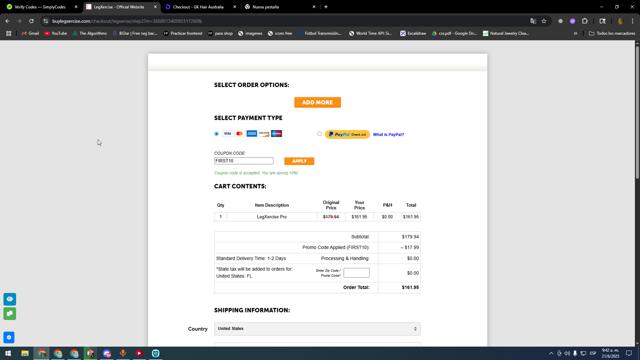The width and height of the screenshot is (640, 360).
Task: Click the blue eye widget on left edge
Action: [x=10, y=299]
